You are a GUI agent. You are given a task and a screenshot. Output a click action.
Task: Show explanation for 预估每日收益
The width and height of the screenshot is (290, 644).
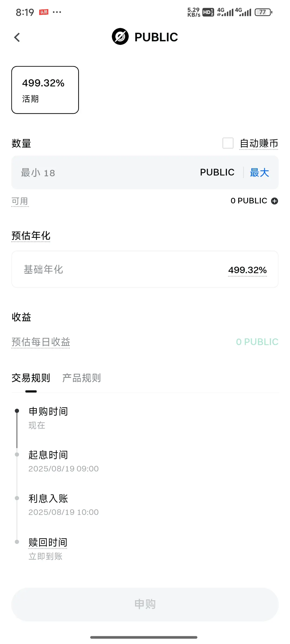(41, 342)
